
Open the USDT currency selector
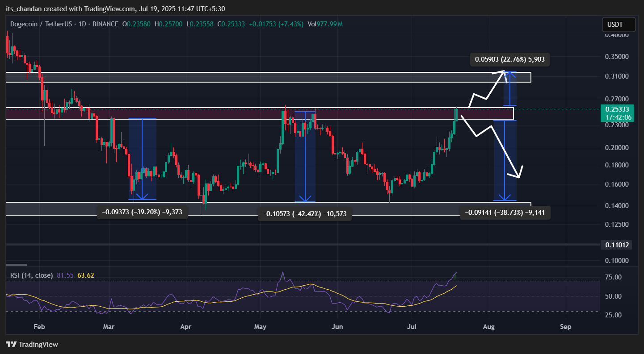[x=619, y=24]
